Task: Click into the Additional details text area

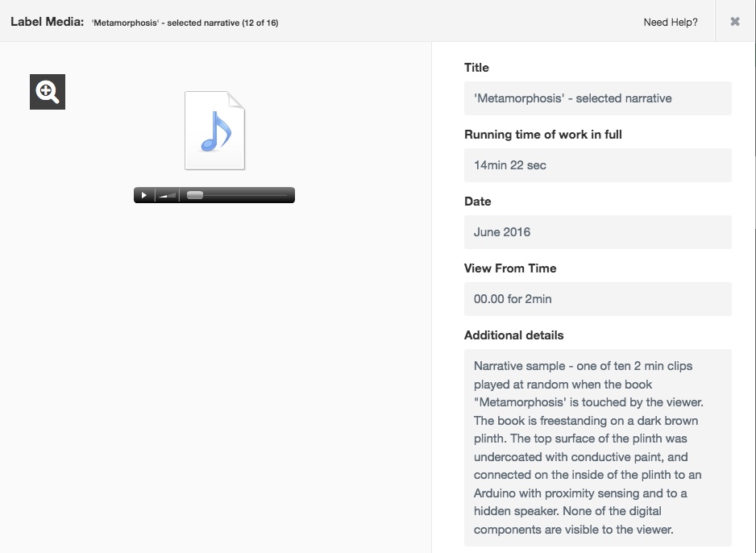Action: click(597, 447)
